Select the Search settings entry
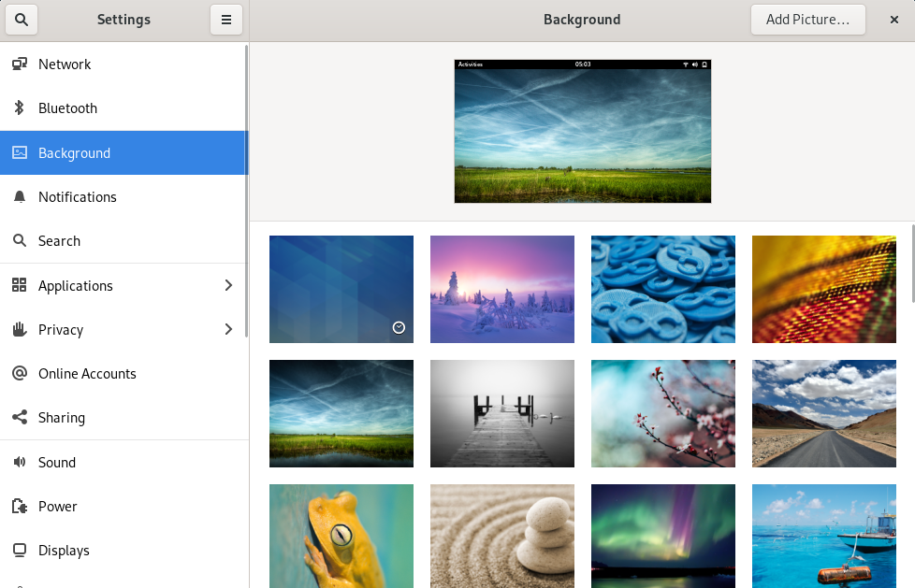The height and width of the screenshot is (588, 915). [59, 241]
